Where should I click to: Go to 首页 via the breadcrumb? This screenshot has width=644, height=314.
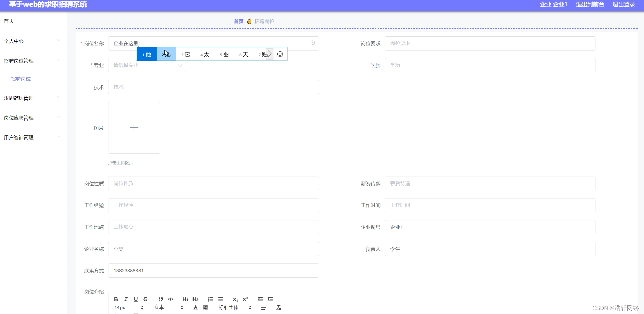click(x=238, y=21)
